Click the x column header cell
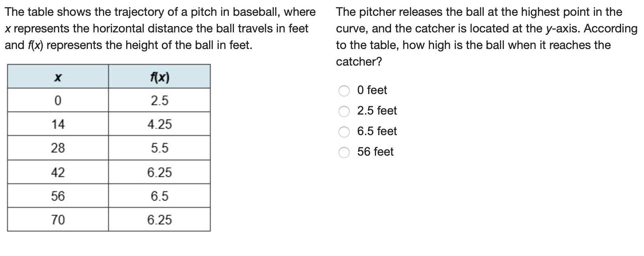The height and width of the screenshot is (256, 644). [x=58, y=77]
